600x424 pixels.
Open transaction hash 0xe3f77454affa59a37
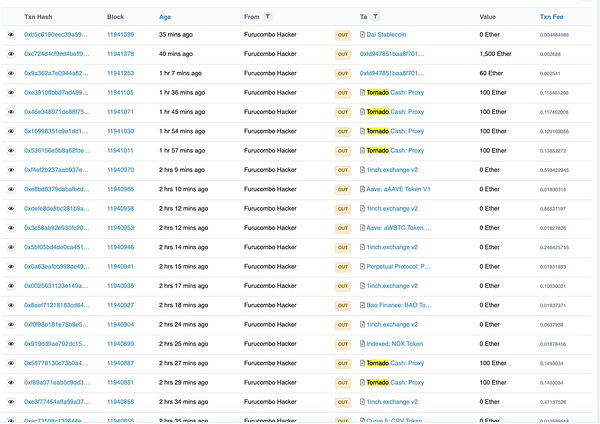(x=57, y=402)
